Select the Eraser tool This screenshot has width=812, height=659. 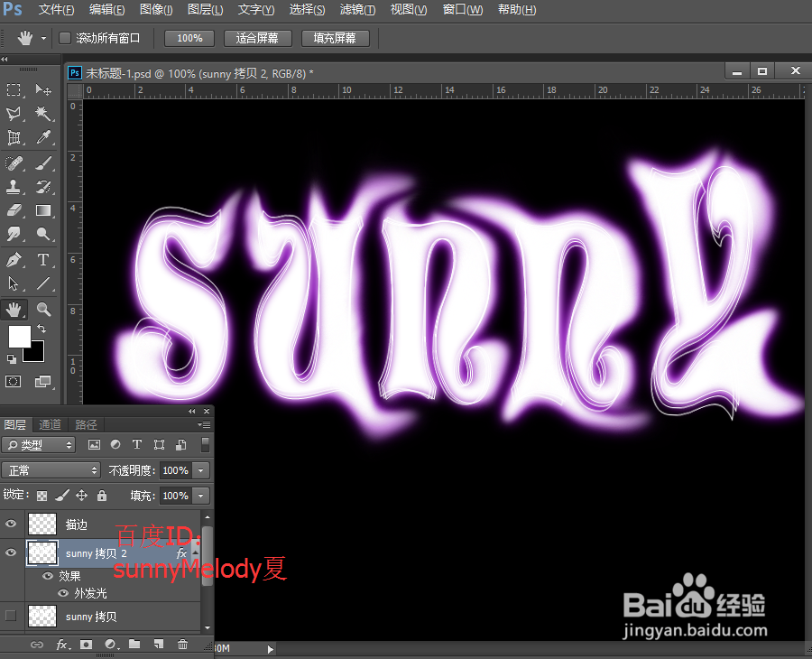(x=14, y=210)
